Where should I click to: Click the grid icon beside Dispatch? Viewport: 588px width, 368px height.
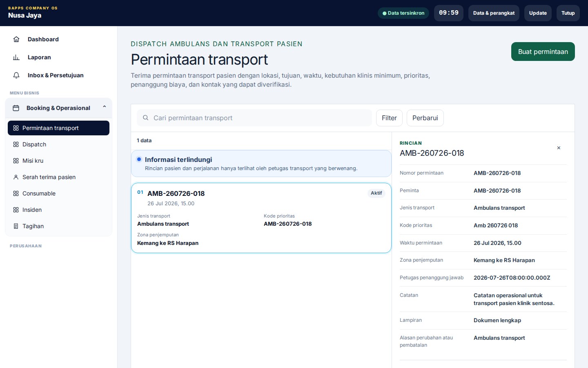[16, 144]
